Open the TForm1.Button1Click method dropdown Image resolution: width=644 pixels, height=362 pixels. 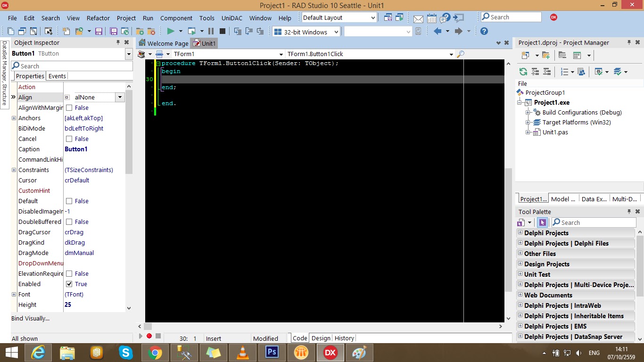[x=451, y=54]
